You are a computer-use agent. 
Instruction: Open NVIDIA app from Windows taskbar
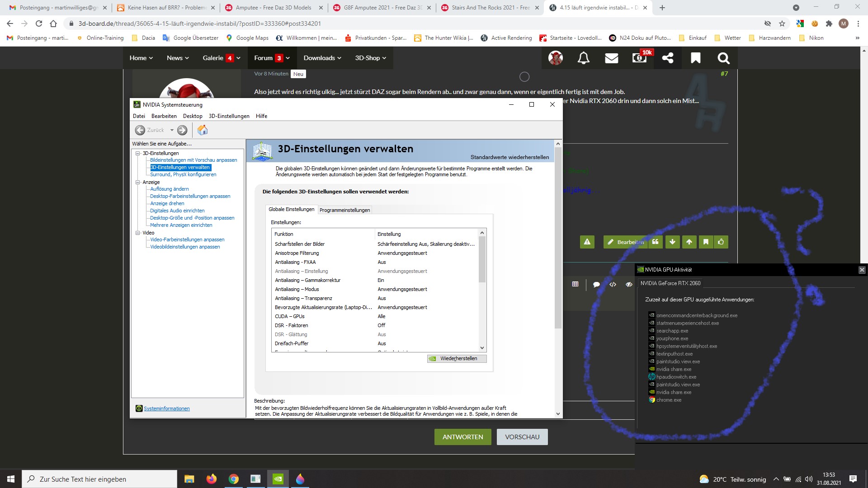278,479
